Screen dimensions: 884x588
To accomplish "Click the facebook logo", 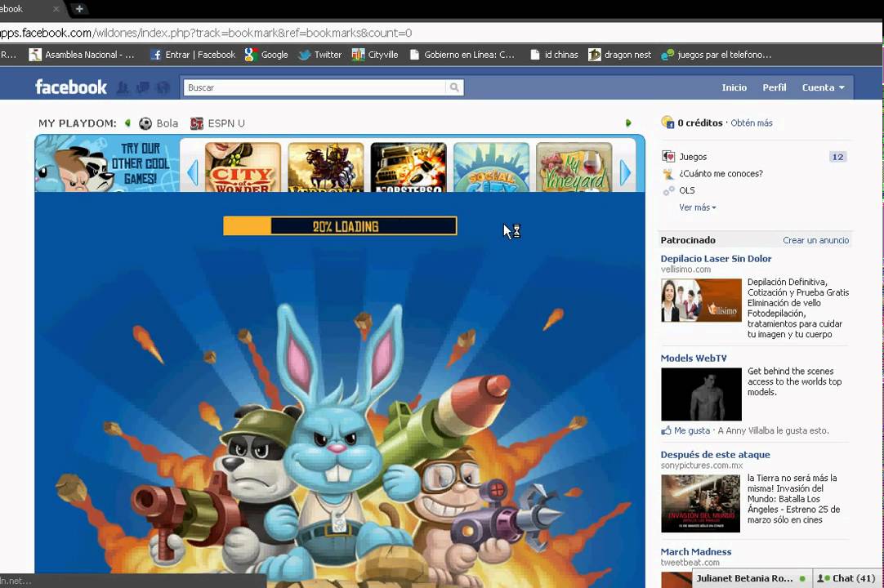I will pos(71,87).
